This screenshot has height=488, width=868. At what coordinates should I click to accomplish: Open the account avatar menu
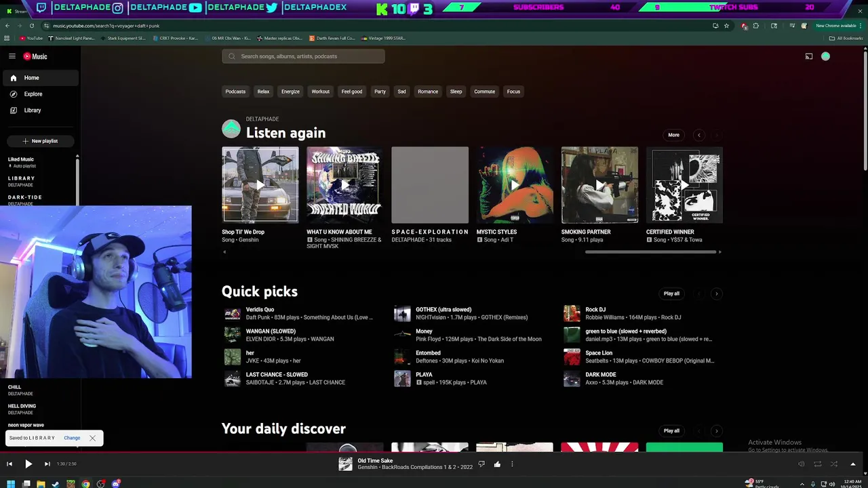pyautogui.click(x=825, y=56)
